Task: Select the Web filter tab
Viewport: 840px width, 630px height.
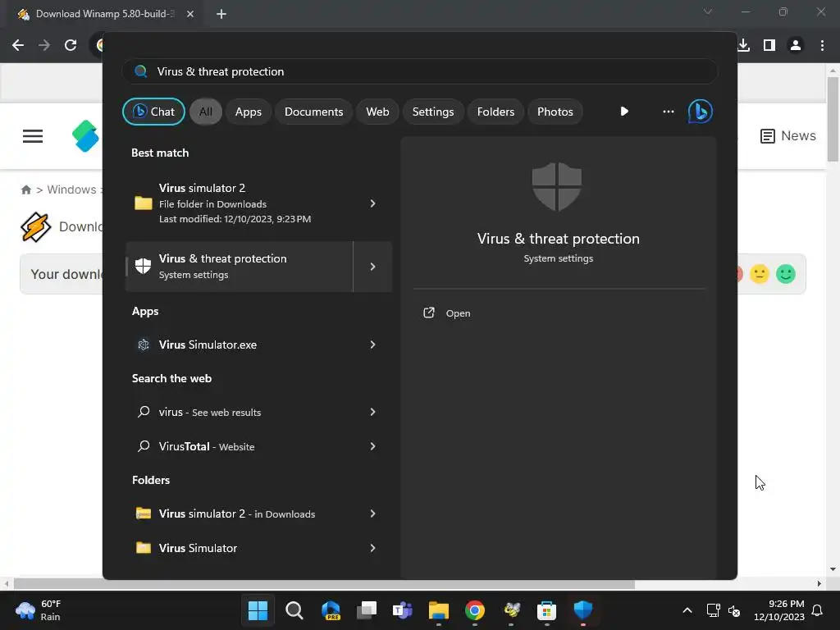Action: 377,112
